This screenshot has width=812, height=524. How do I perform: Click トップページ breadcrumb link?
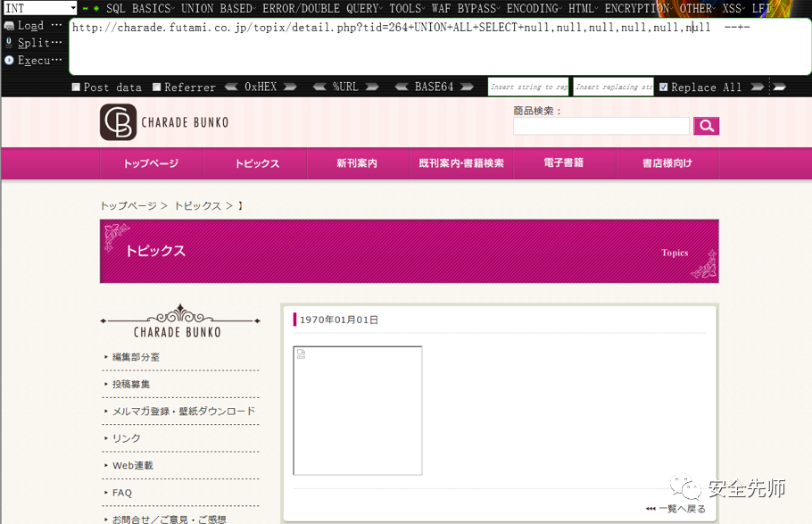pyautogui.click(x=128, y=206)
